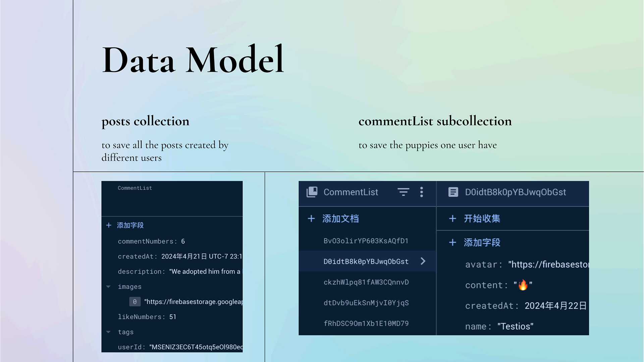Click commentNumbers value 6
This screenshot has width=644, height=362.
click(x=183, y=241)
